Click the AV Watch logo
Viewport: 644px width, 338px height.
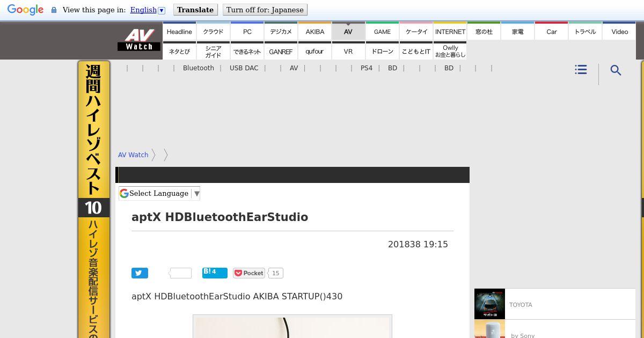pos(139,40)
